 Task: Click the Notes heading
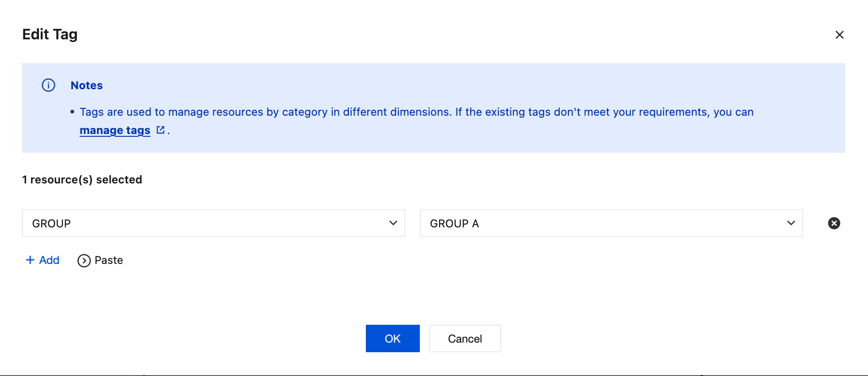tap(86, 86)
